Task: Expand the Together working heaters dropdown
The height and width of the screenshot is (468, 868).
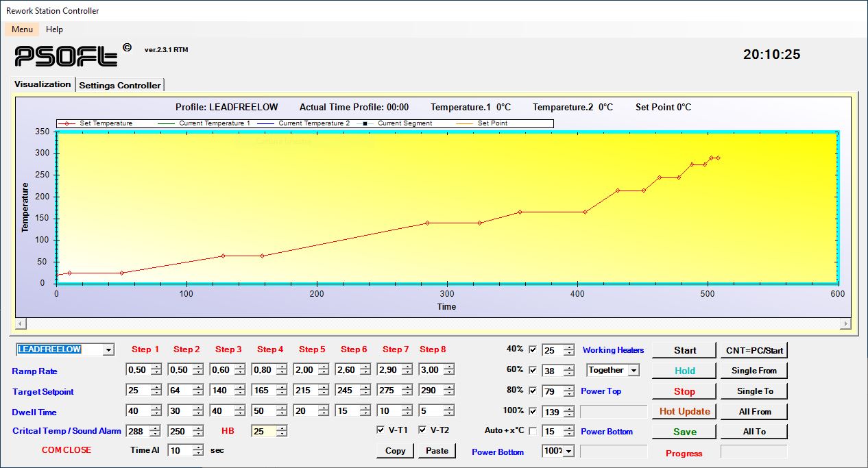Action: click(x=634, y=371)
